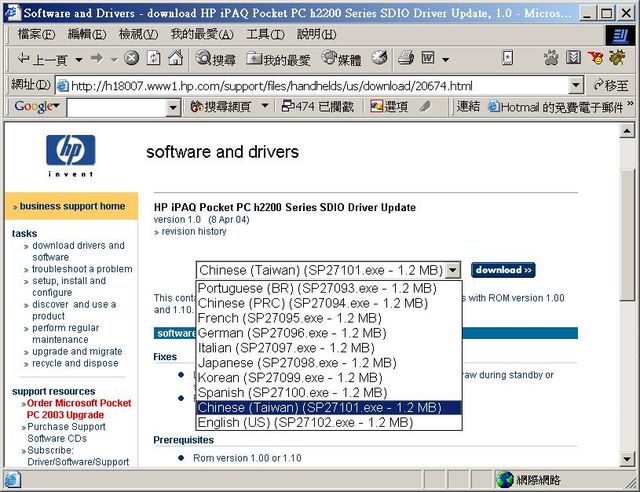
Task: Open the Help (說明) menu
Action: pos(317,34)
